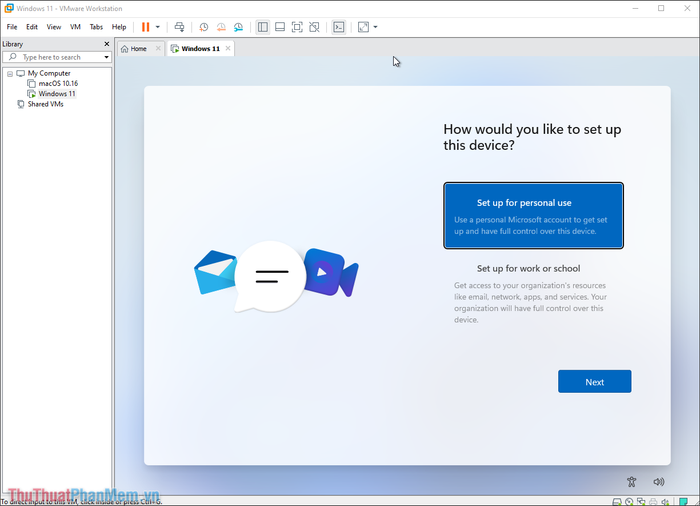This screenshot has width=700, height=506.
Task: Click the Suspend (pause) VM toolbar icon
Action: point(146,27)
